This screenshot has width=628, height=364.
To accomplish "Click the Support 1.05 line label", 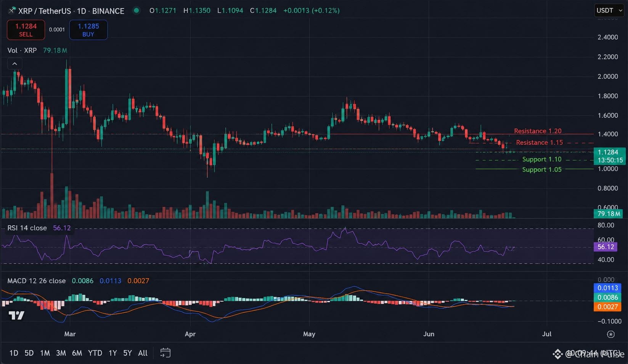I will (x=542, y=169).
